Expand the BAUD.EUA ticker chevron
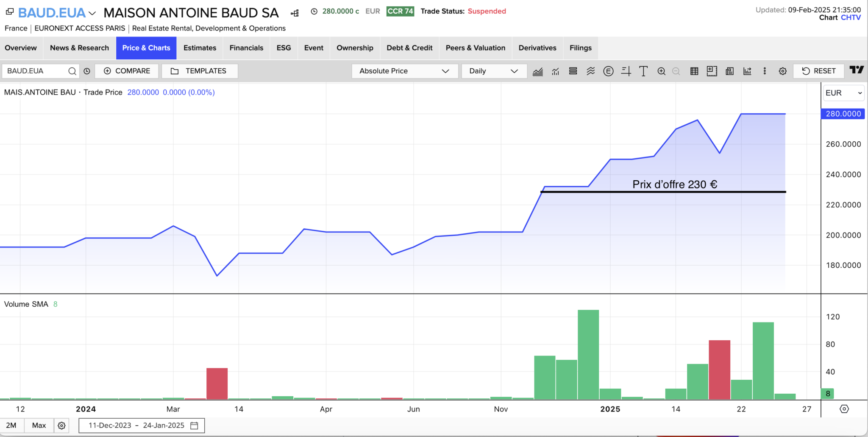The width and height of the screenshot is (868, 437). click(92, 14)
